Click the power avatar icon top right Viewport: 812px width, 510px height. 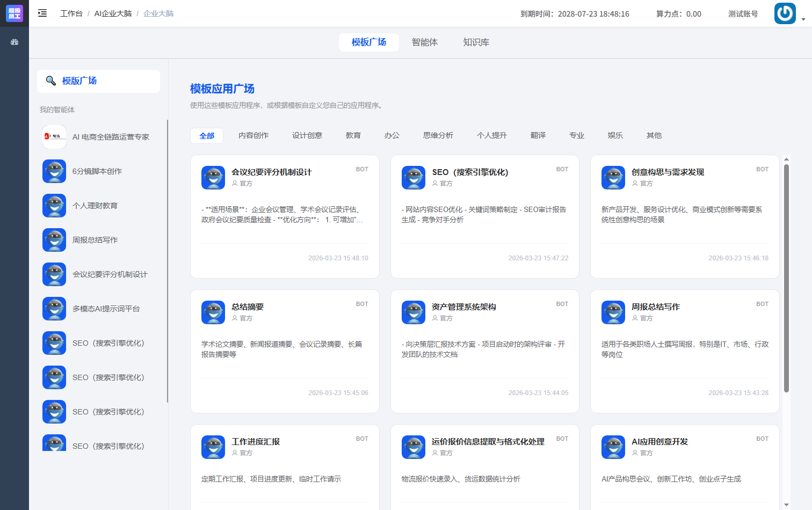[785, 13]
